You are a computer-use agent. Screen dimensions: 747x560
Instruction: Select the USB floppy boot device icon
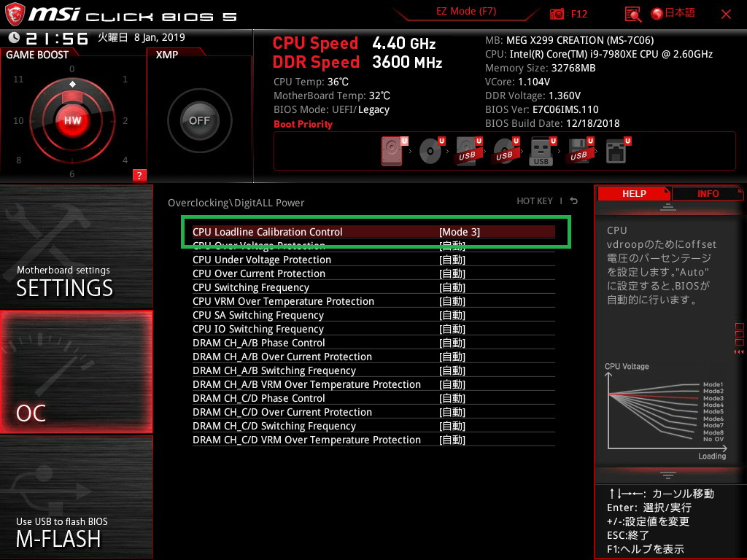(580, 151)
